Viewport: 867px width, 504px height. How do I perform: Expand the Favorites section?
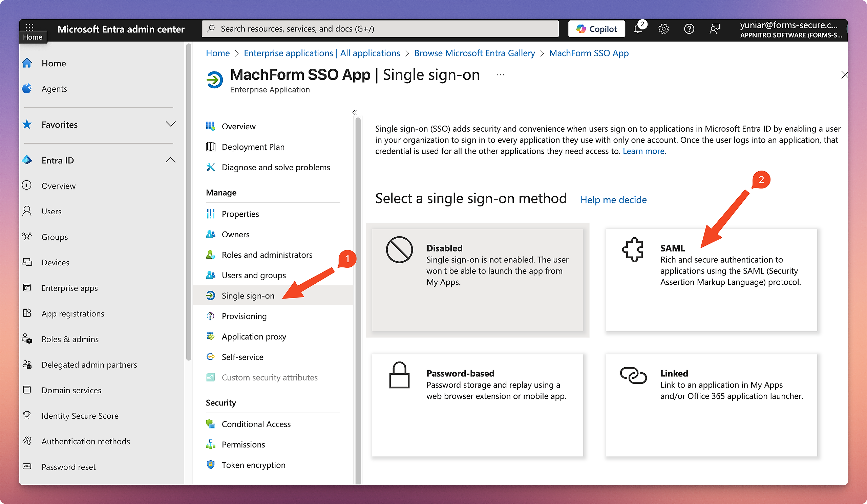(170, 124)
